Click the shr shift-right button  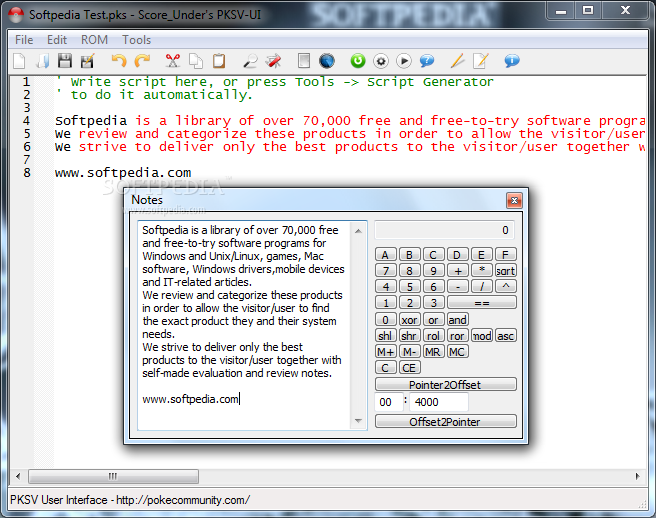pyautogui.click(x=409, y=336)
